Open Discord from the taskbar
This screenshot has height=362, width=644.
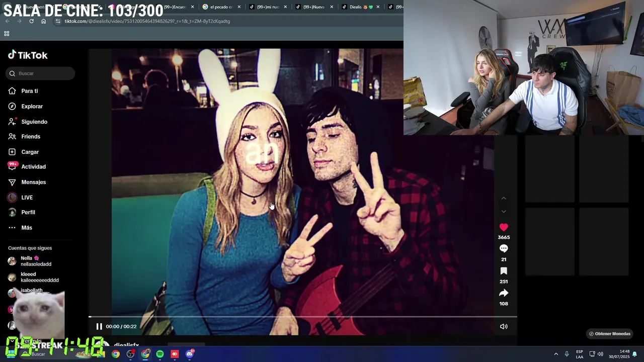point(190,354)
